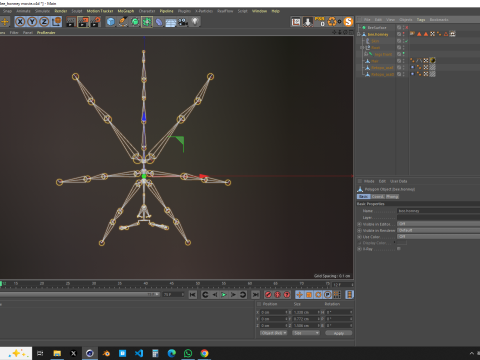Toggle green visibility dot of joint object
This screenshot has height=360, width=480.
click(404, 53)
